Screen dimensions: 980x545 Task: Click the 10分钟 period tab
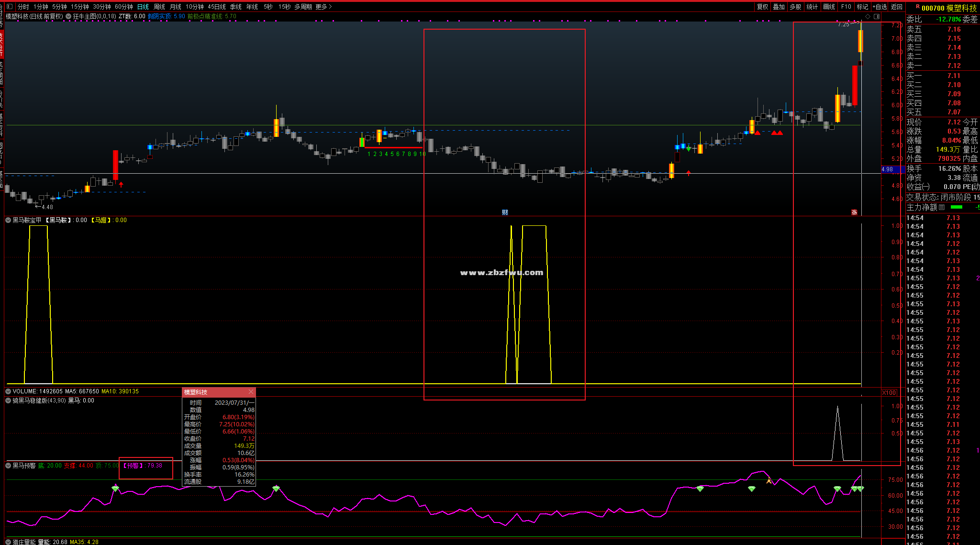pyautogui.click(x=195, y=7)
